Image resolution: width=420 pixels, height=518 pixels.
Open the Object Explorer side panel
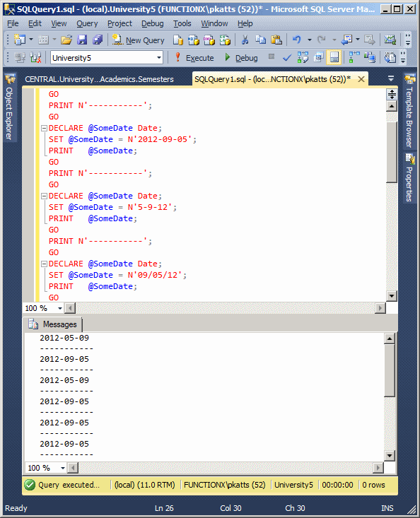(9, 107)
